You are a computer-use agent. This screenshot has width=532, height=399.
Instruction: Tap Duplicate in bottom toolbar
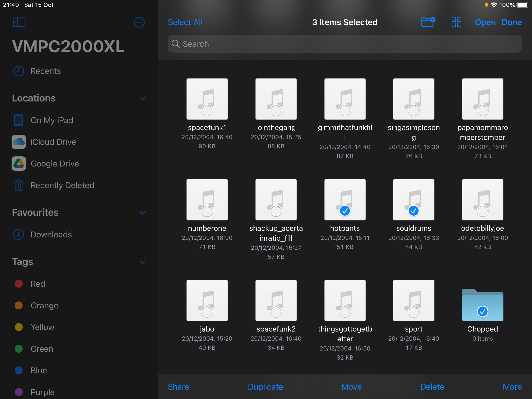tap(265, 387)
